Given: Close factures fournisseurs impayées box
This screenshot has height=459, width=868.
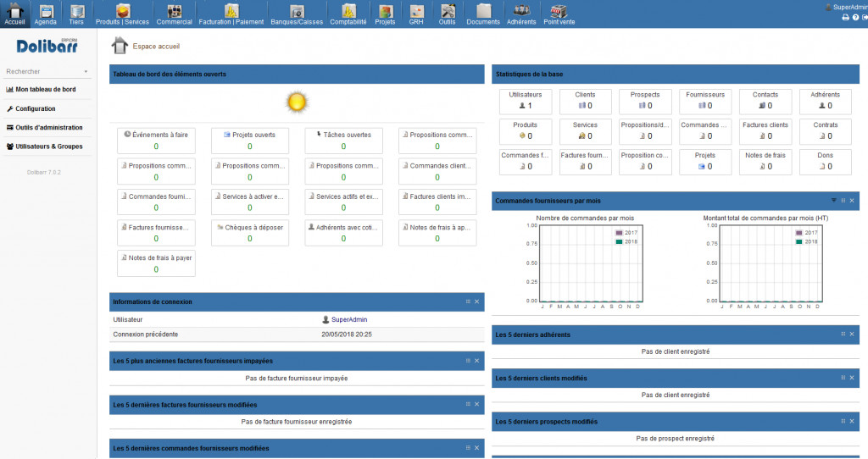Looking at the screenshot, I should 476,361.
